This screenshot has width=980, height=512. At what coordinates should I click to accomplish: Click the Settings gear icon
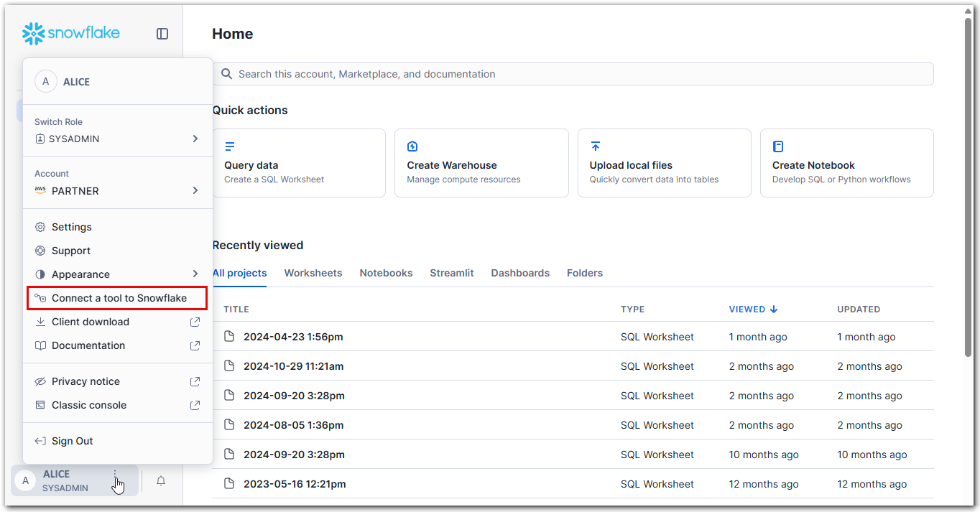pyautogui.click(x=40, y=227)
